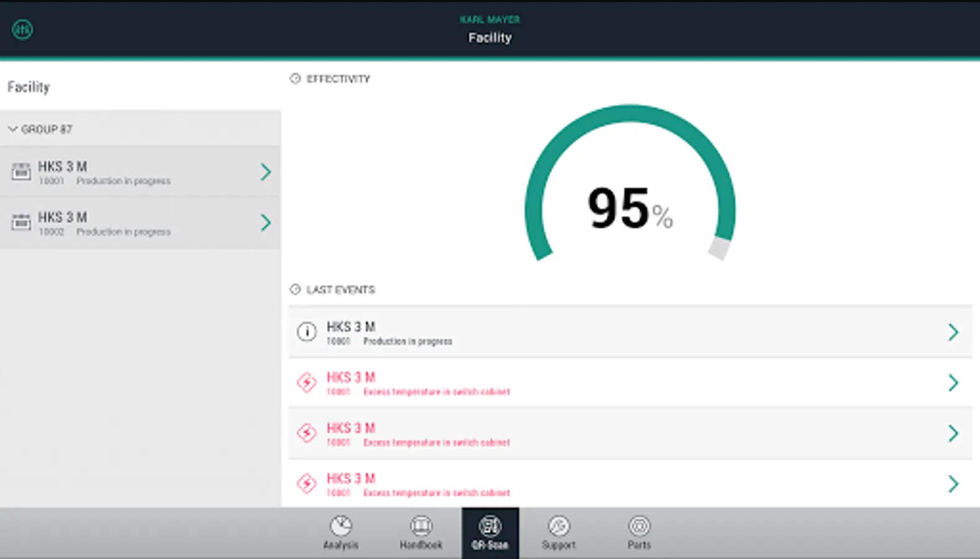Image resolution: width=980 pixels, height=559 pixels.
Task: Click the 95% effectivity gauge
Action: tap(630, 183)
